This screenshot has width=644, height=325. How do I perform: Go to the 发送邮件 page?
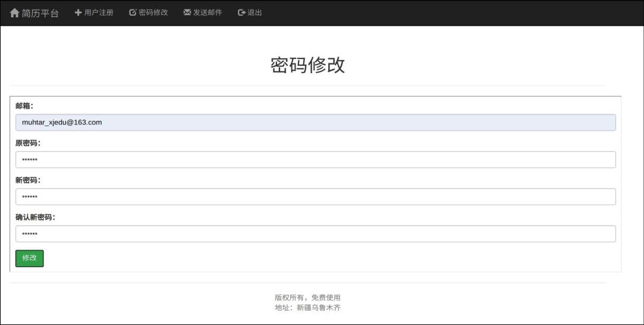pyautogui.click(x=208, y=12)
